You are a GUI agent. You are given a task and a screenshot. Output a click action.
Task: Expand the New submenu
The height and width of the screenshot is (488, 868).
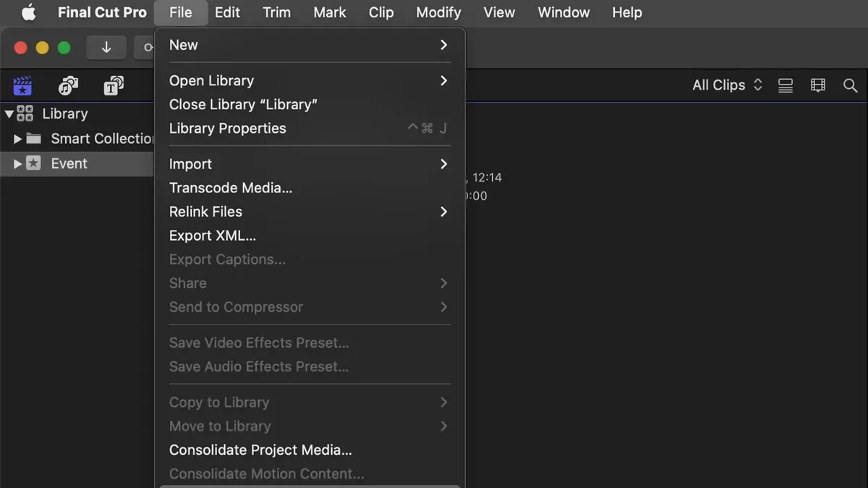point(310,45)
